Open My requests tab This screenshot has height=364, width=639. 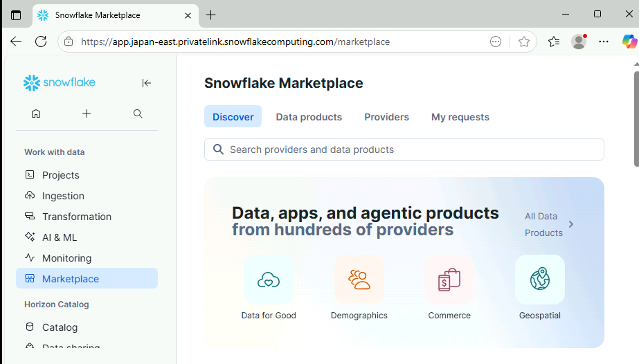point(460,117)
